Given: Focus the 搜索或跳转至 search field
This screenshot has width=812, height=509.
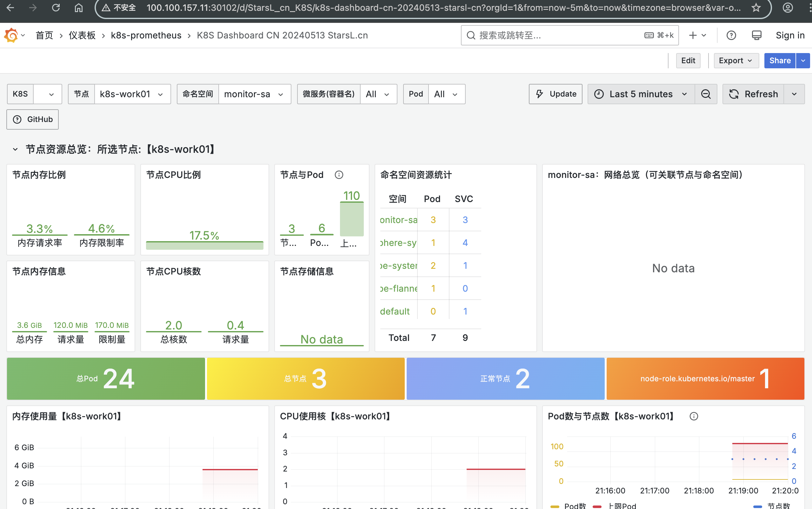Looking at the screenshot, I should click(569, 35).
